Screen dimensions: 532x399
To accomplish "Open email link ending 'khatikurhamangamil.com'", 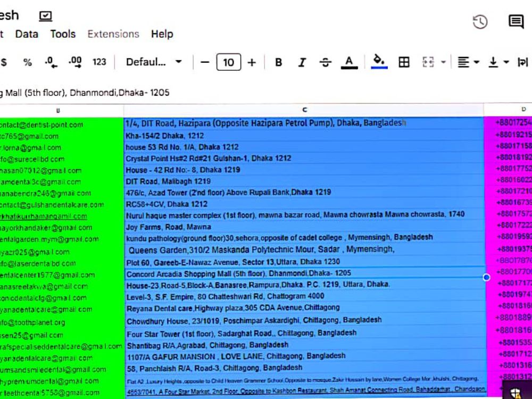I will [x=44, y=216].
